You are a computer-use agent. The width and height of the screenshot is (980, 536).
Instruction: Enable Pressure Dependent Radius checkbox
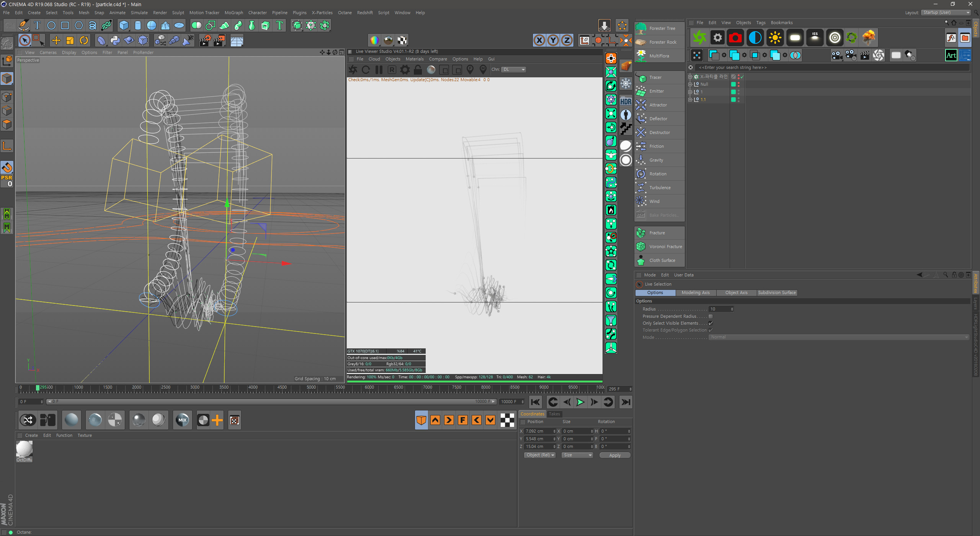[712, 316]
